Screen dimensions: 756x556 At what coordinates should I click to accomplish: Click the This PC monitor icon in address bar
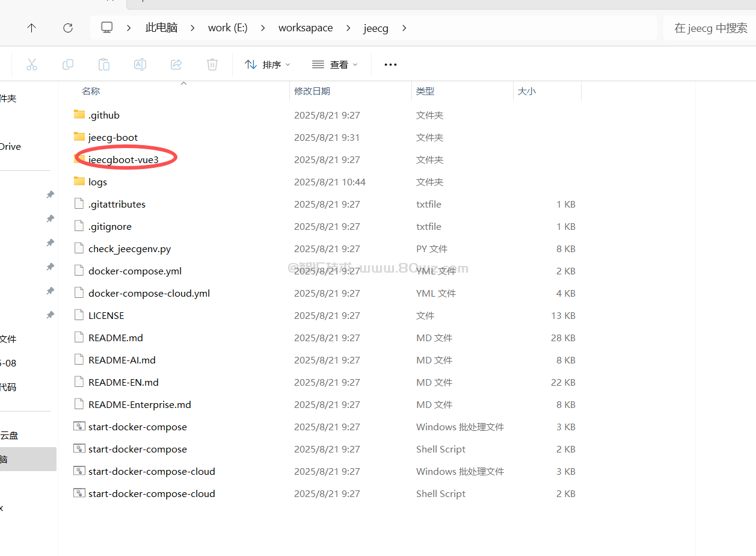tap(106, 28)
